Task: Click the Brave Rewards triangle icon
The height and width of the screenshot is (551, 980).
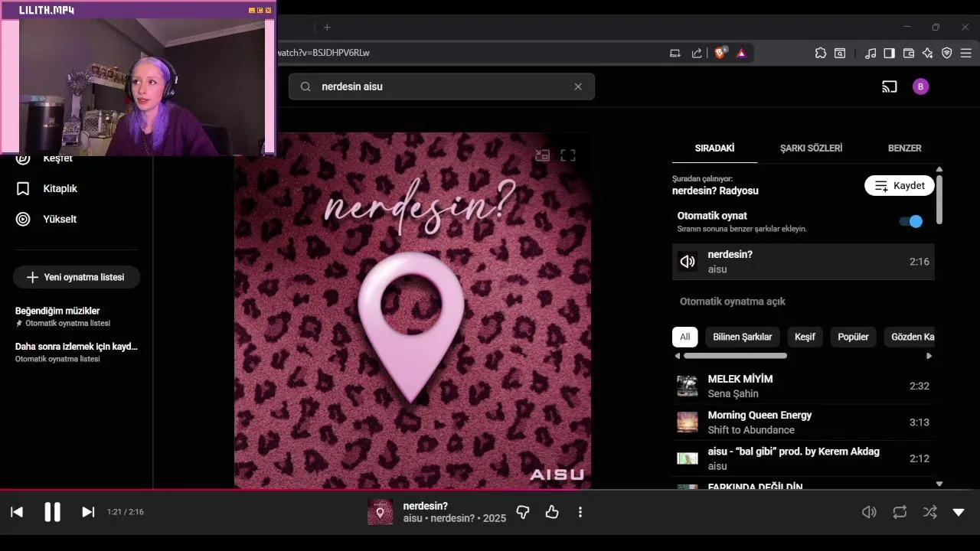Action: (741, 53)
